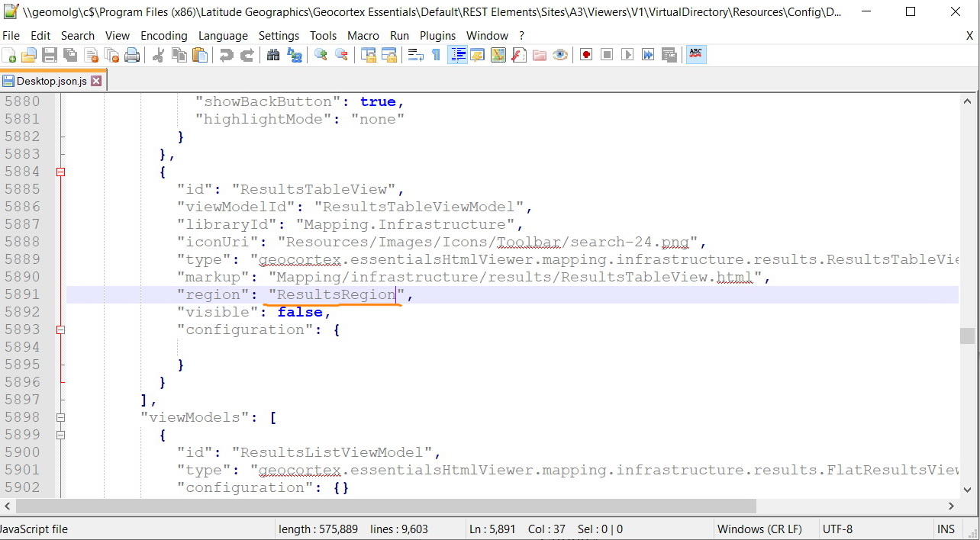980x540 pixels.
Task: Click the Open file folder icon
Action: click(29, 55)
